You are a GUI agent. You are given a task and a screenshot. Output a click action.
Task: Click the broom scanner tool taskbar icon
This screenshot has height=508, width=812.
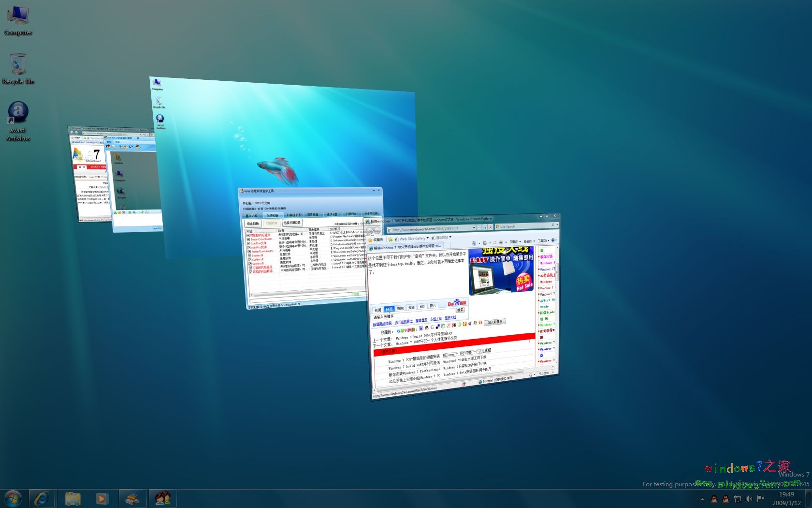(132, 498)
